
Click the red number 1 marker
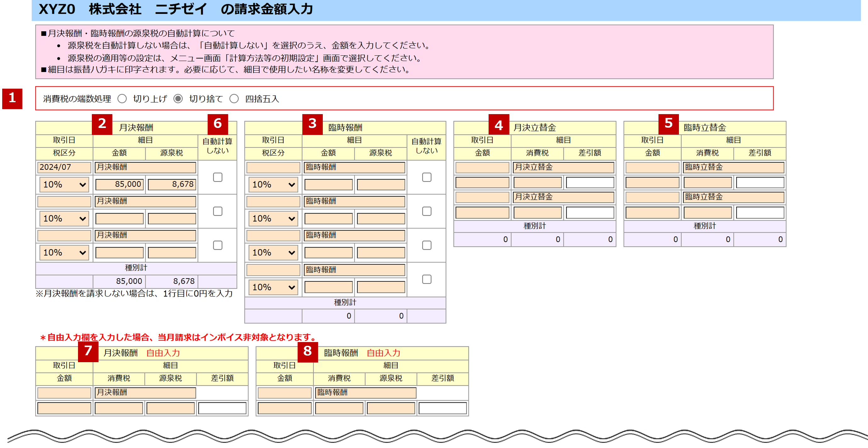pyautogui.click(x=12, y=98)
